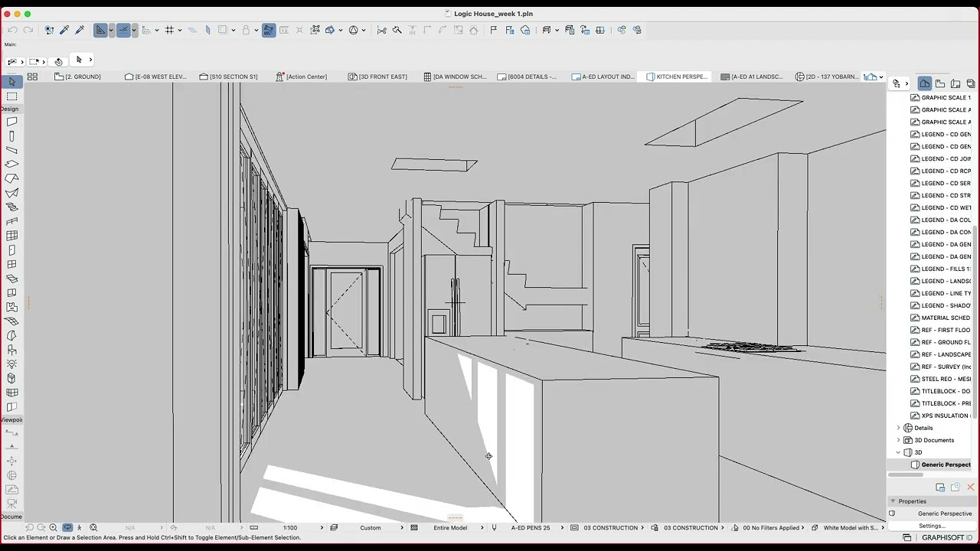
Task: Toggle the grid snap icon
Action: click(x=169, y=30)
